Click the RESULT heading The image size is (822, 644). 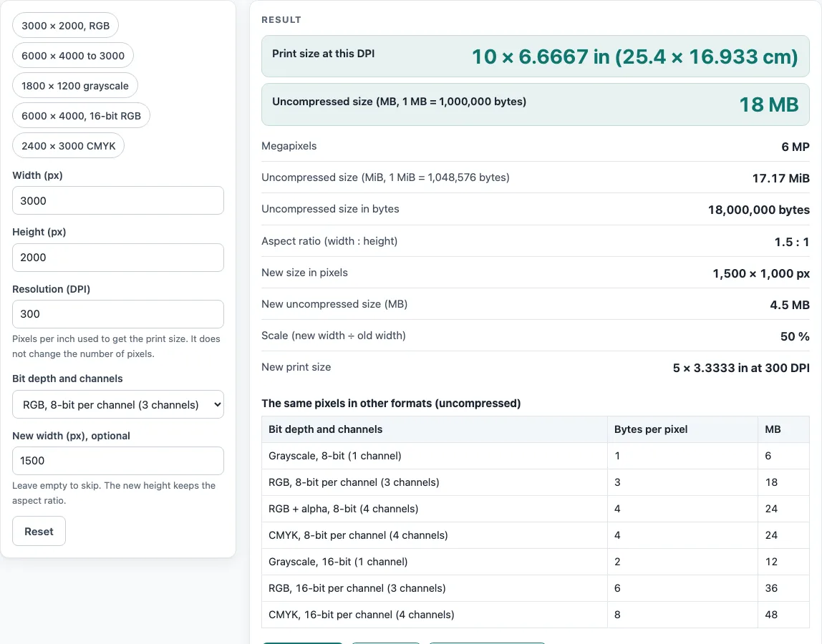(281, 20)
